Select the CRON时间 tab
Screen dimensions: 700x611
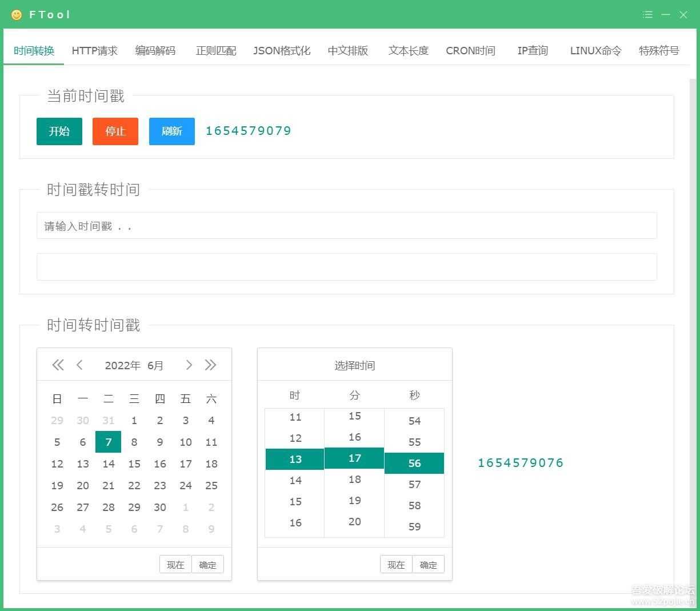pyautogui.click(x=470, y=51)
